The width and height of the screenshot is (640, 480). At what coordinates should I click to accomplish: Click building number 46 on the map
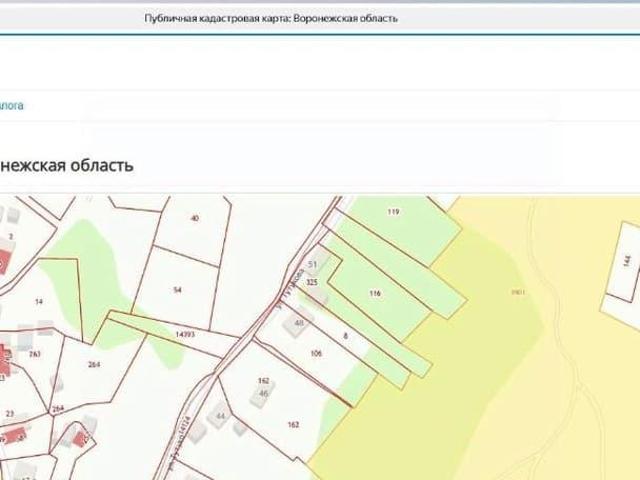point(264,393)
